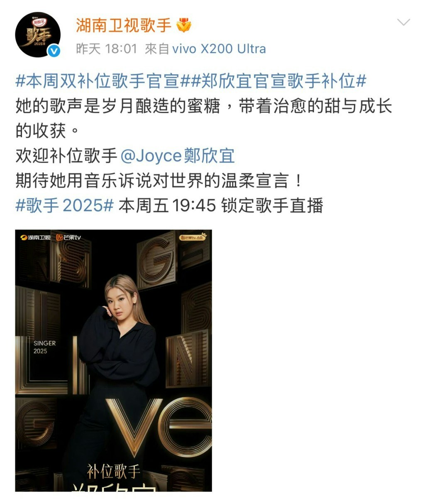Click the 补位歌手 caption on the poster
The width and height of the screenshot is (425, 504).
[114, 472]
